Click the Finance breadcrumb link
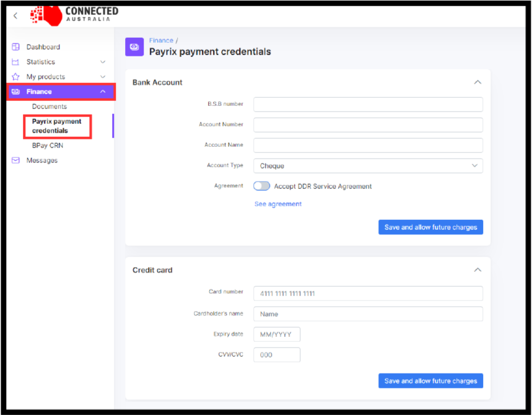 pos(161,40)
